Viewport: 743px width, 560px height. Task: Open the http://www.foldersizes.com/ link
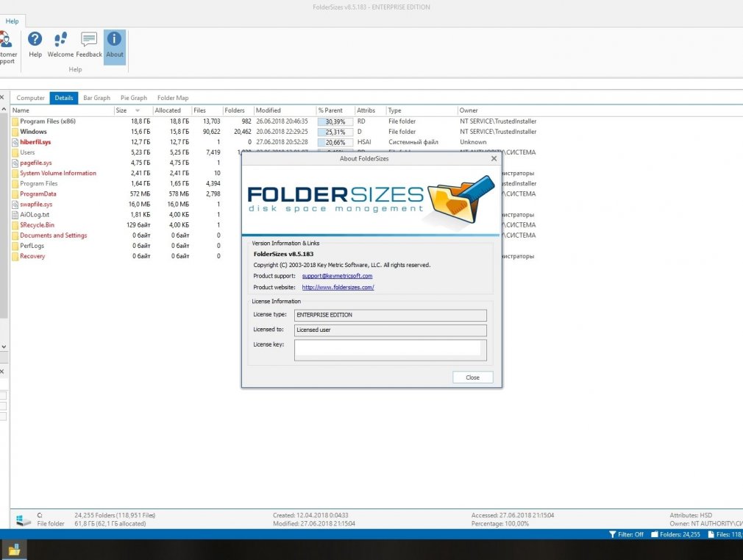point(338,287)
